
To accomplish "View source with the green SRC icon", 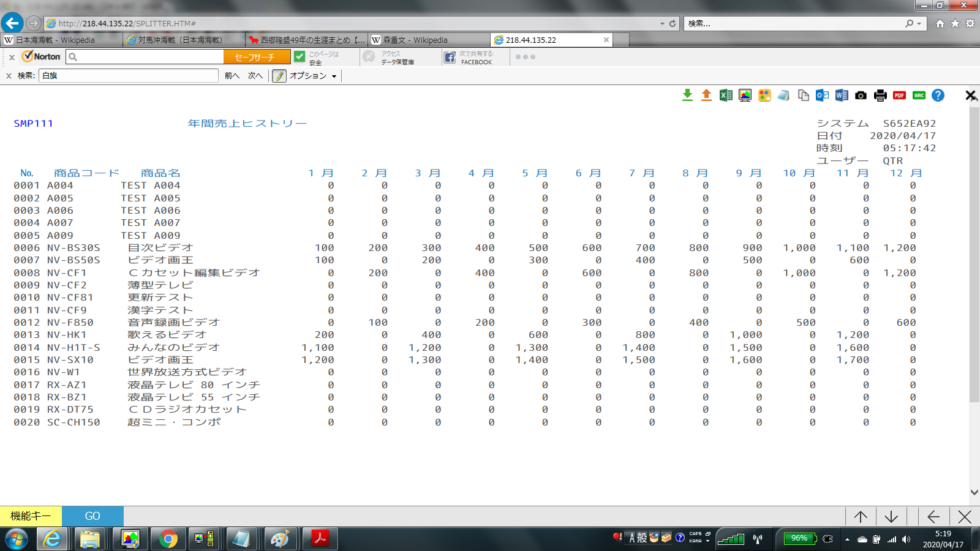I will pyautogui.click(x=919, y=95).
